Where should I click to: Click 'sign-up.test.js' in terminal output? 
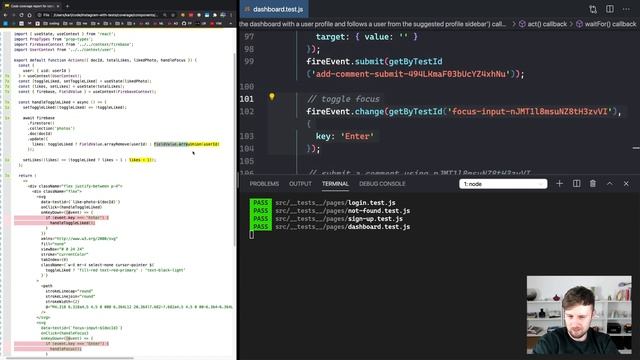375,218
